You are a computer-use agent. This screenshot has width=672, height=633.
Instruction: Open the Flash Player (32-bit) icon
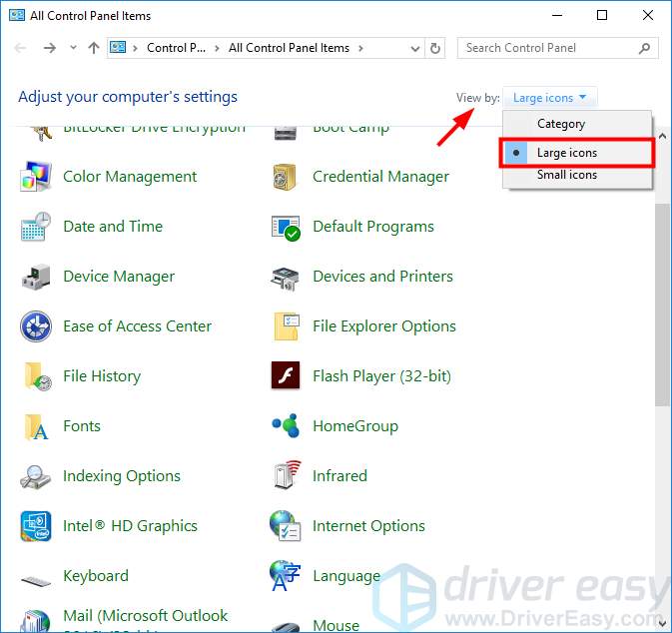(286, 376)
